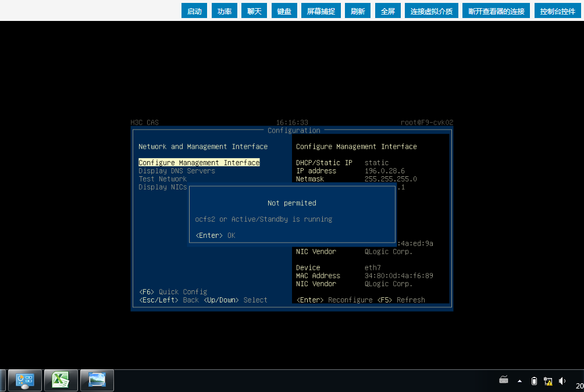
Task: Click the <Enter> Reconfigure hint
Action: coord(334,300)
